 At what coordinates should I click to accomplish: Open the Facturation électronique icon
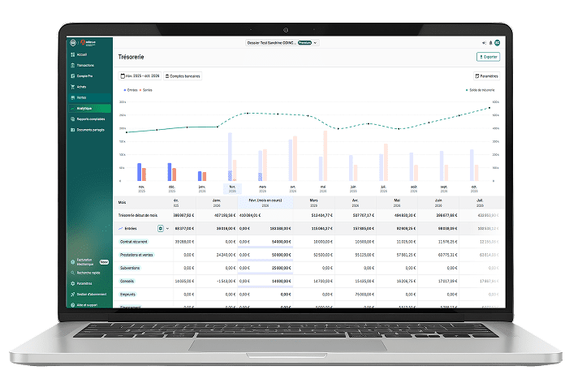(72, 261)
